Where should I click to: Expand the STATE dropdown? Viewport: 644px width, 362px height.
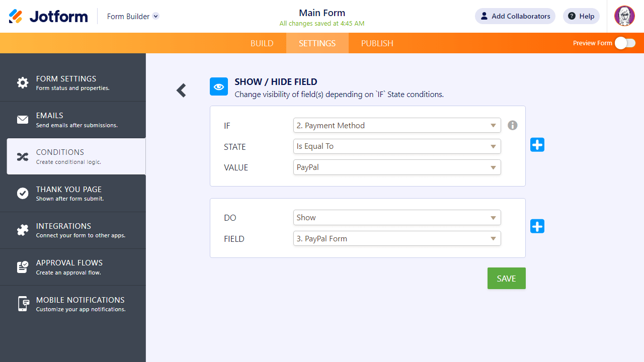(396, 146)
